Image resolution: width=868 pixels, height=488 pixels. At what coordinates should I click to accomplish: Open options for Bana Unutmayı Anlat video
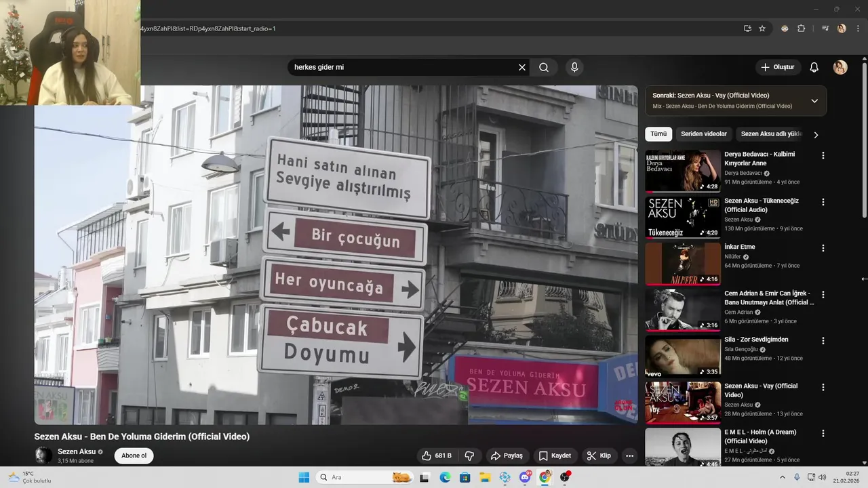[x=823, y=295]
